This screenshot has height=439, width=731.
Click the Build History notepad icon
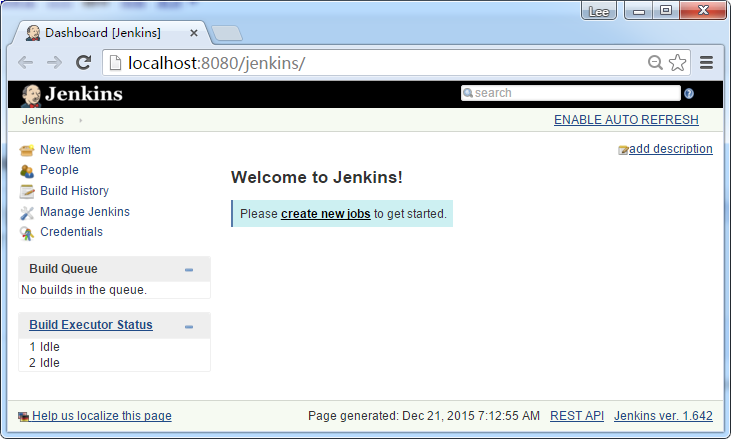[27, 191]
